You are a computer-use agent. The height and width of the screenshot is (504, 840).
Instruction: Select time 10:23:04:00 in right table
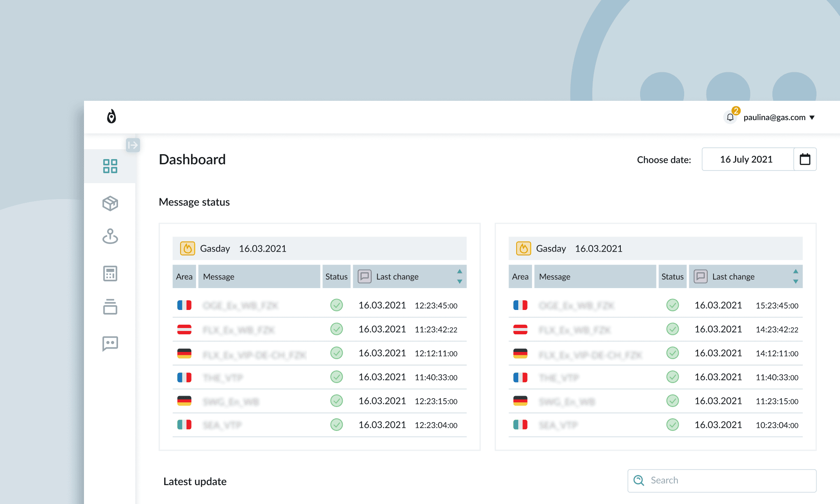pos(777,425)
